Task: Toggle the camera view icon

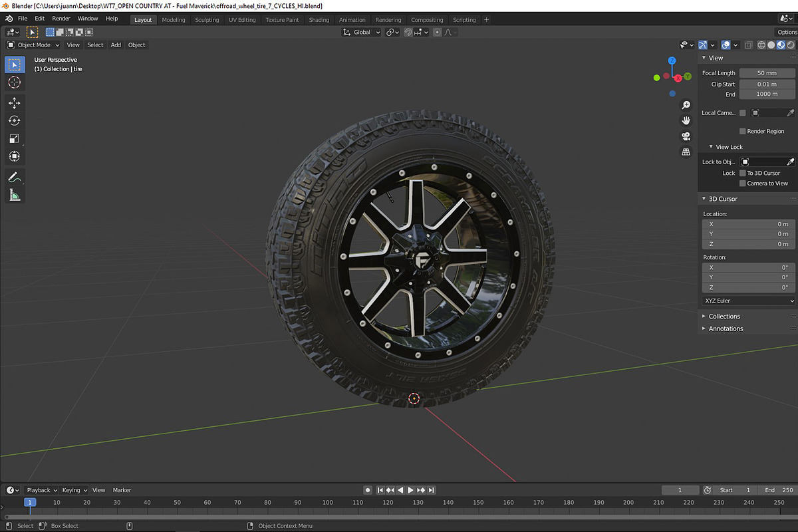Action: click(x=686, y=136)
